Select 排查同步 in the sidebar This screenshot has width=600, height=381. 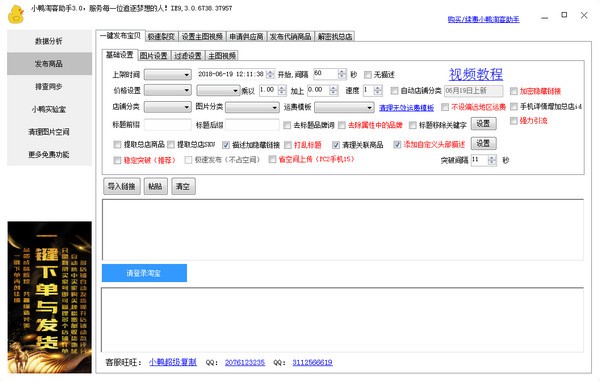tap(49, 86)
